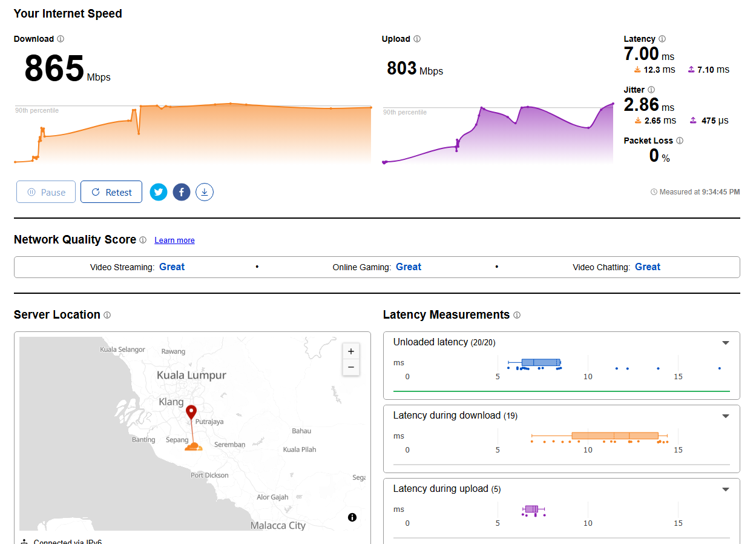This screenshot has height=544, width=756.
Task: Zoom out on the server map
Action: pyautogui.click(x=351, y=367)
